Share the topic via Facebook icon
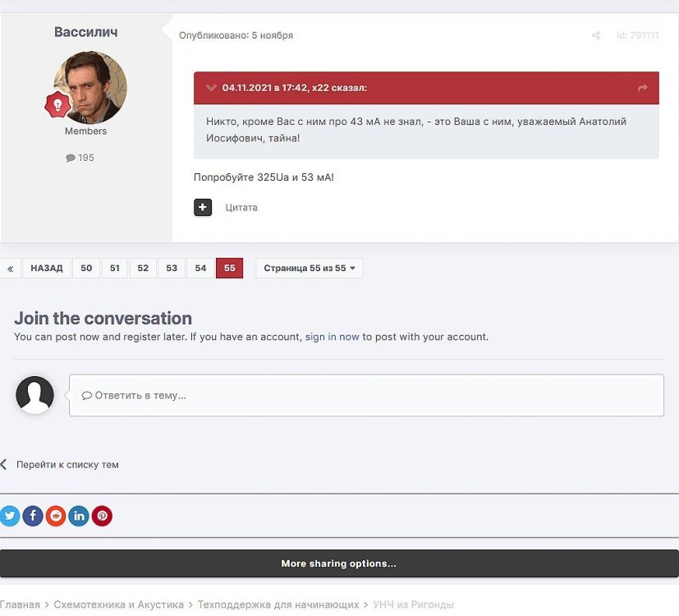The image size is (679, 616). coord(33,516)
